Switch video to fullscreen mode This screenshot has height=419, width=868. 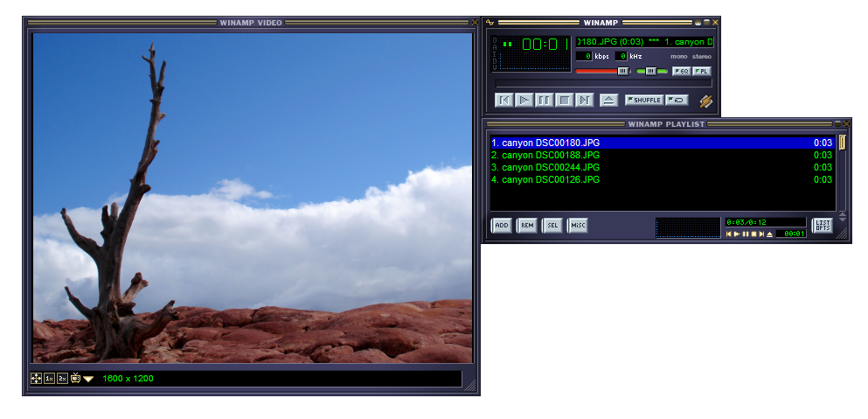37,379
